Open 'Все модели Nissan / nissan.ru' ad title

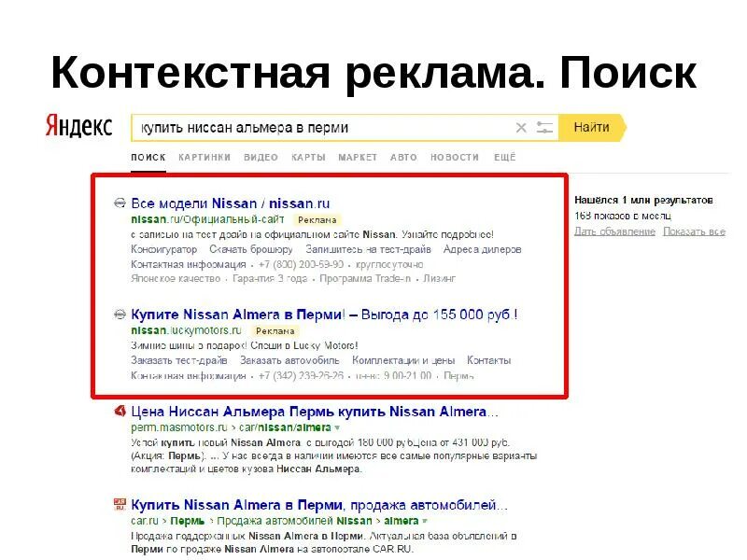click(x=231, y=203)
